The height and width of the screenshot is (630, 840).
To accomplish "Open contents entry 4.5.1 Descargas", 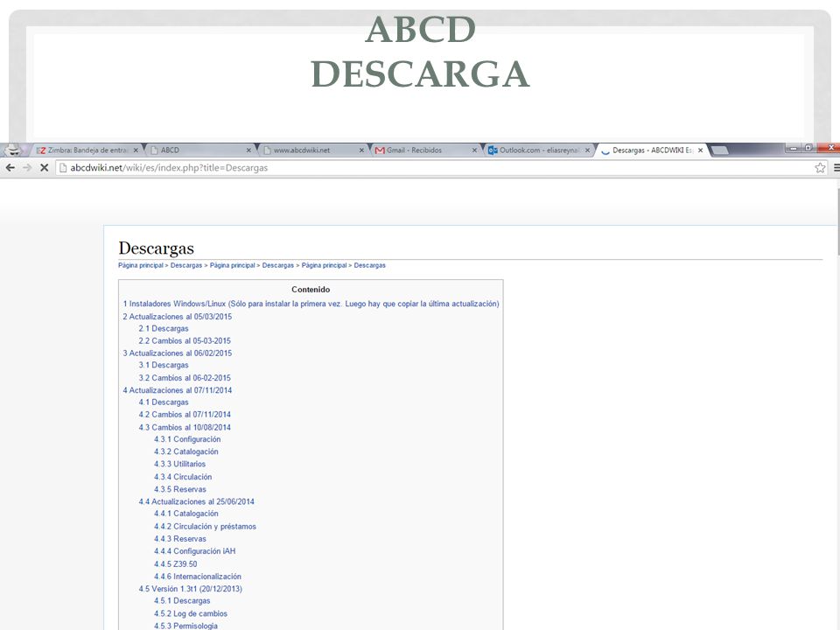I will [182, 601].
